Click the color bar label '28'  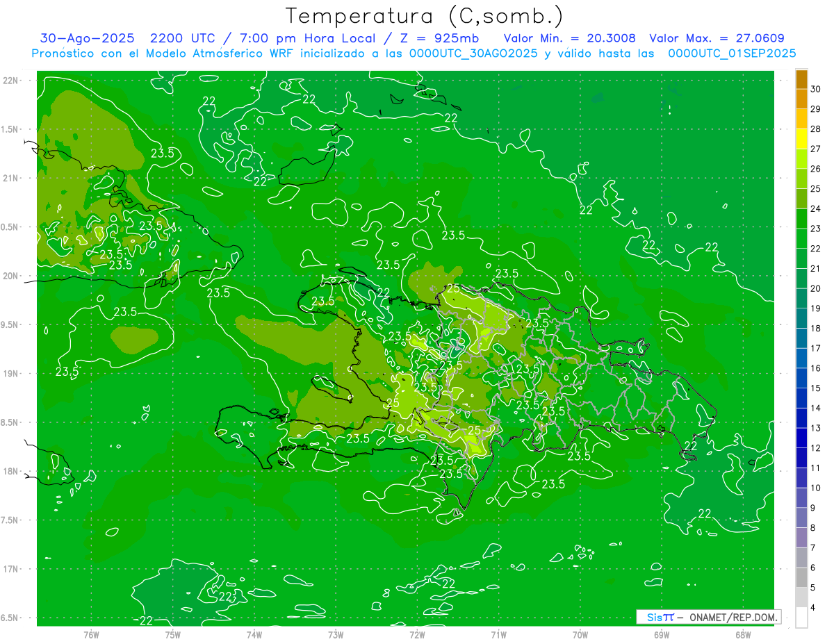(816, 129)
